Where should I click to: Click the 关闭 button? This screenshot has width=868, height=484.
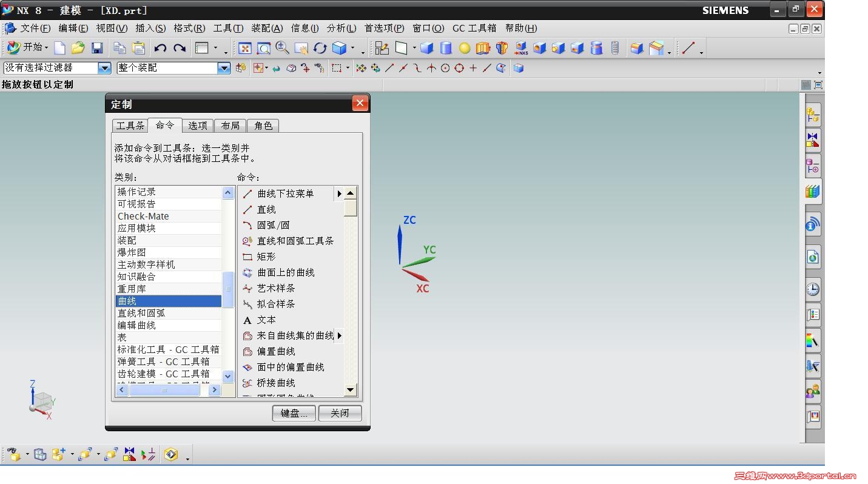pos(340,413)
